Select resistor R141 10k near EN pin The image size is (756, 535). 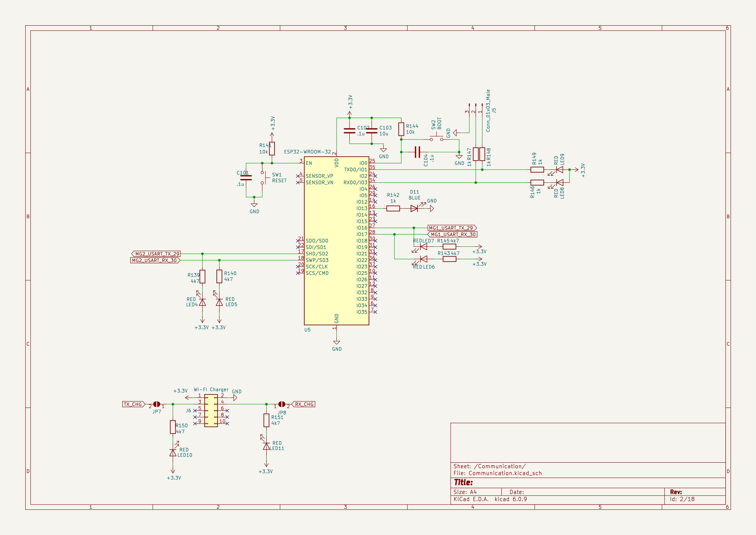point(272,149)
